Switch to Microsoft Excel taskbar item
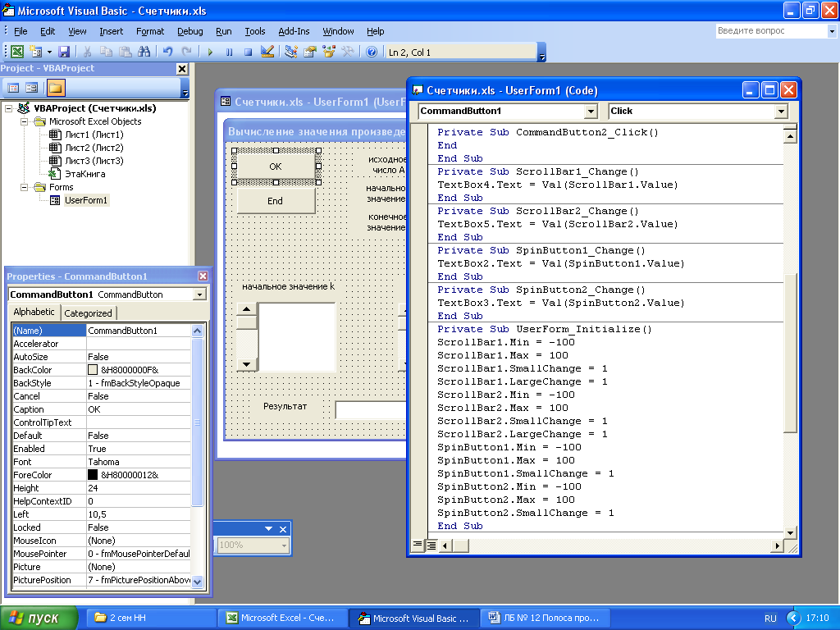Screen dimensions: 840x630 [x=283, y=618]
